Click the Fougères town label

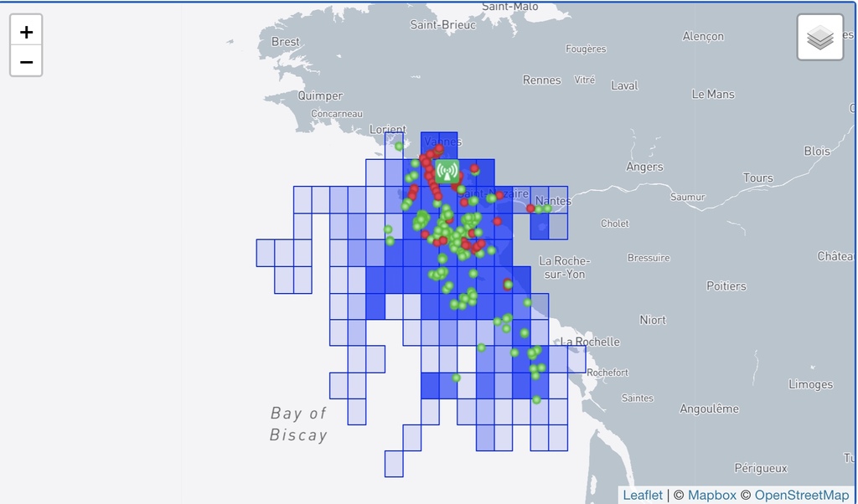click(x=586, y=49)
